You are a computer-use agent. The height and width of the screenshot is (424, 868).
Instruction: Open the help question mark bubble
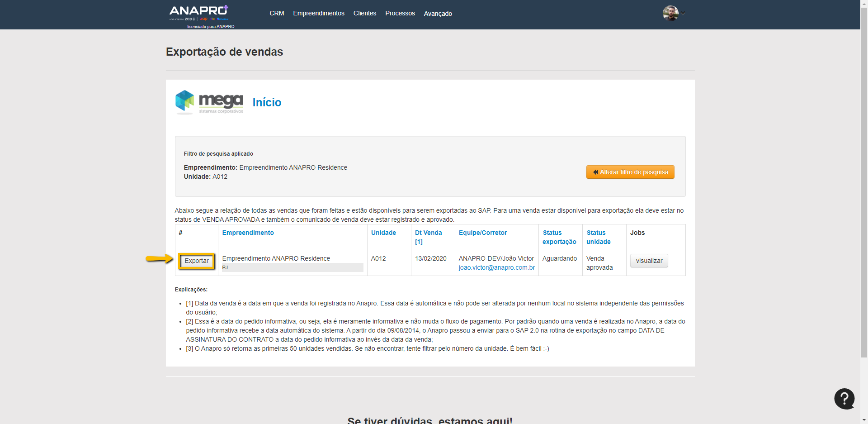tap(844, 399)
